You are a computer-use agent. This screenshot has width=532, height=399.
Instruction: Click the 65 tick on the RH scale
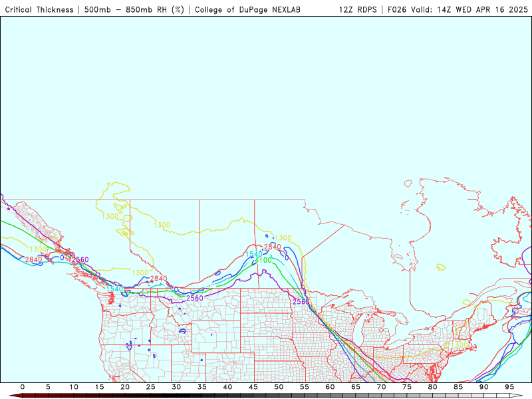(x=356, y=387)
